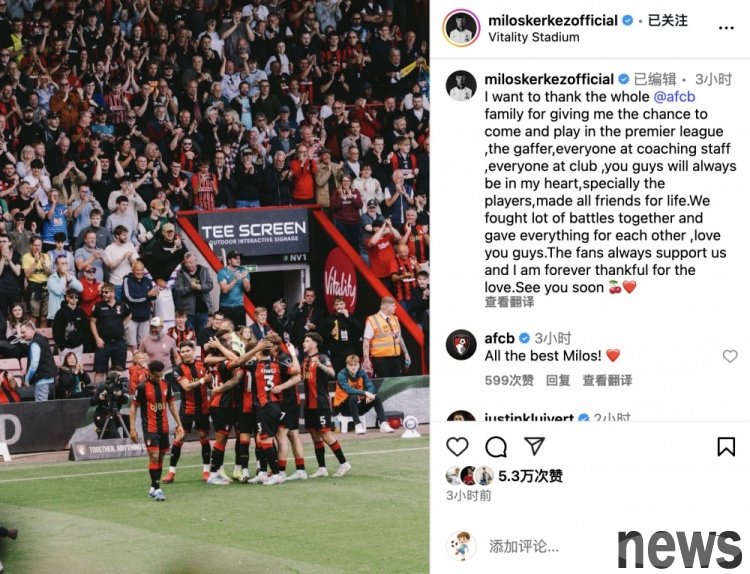Image resolution: width=750 pixels, height=574 pixels.
Task: Click afcb username in comments
Action: (x=499, y=338)
